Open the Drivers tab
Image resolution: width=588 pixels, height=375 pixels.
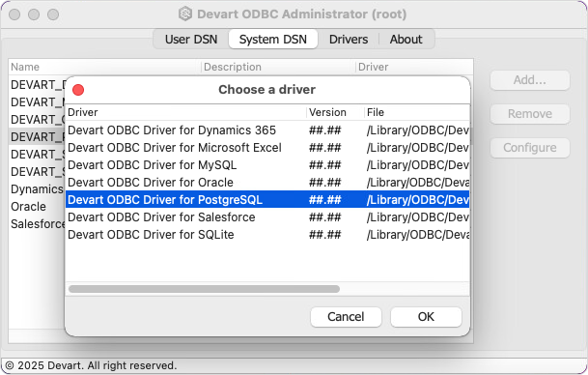point(349,39)
